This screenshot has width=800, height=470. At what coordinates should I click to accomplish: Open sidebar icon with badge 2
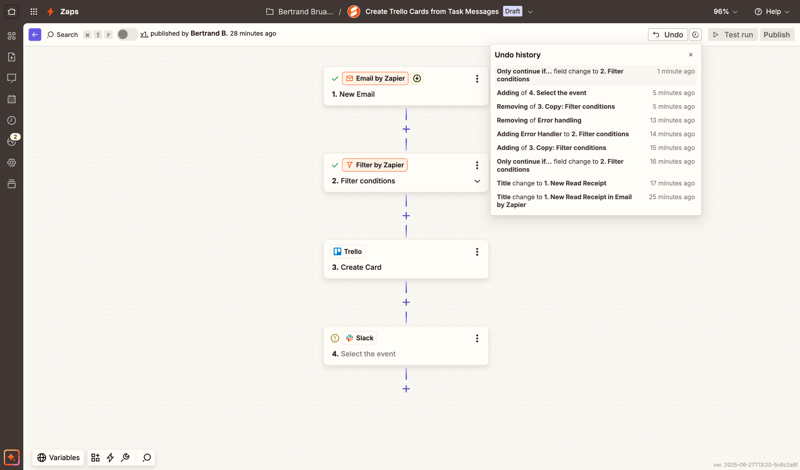pyautogui.click(x=12, y=140)
